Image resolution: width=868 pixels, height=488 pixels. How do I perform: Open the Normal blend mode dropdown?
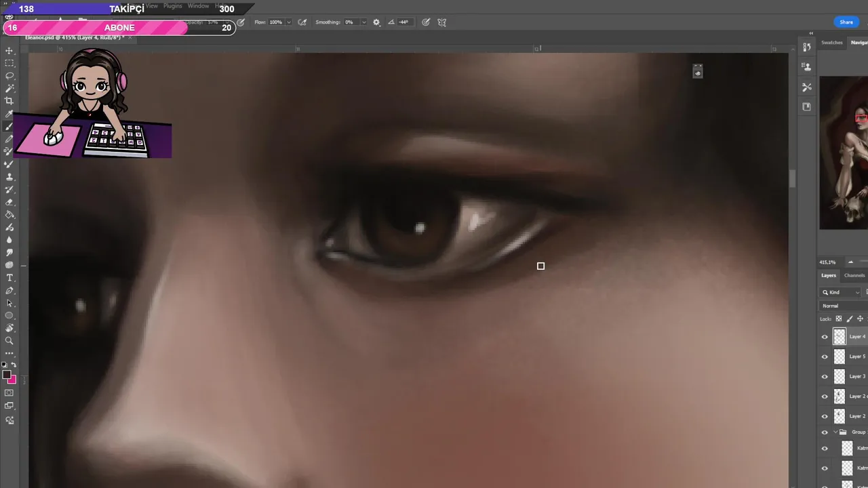(844, 306)
